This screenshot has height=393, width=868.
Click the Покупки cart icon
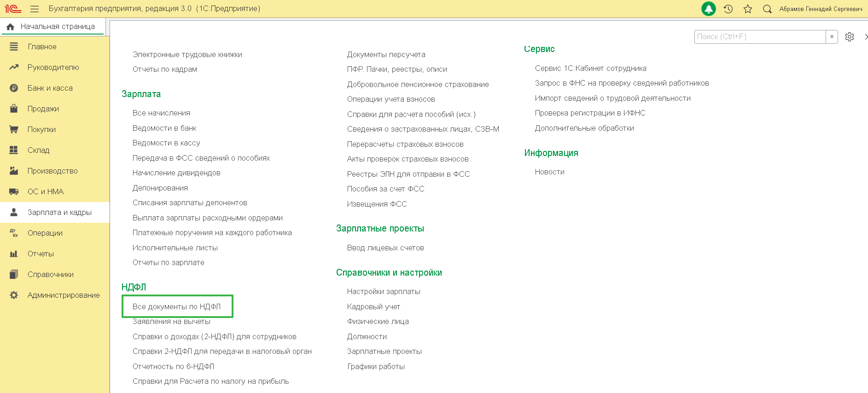(14, 129)
